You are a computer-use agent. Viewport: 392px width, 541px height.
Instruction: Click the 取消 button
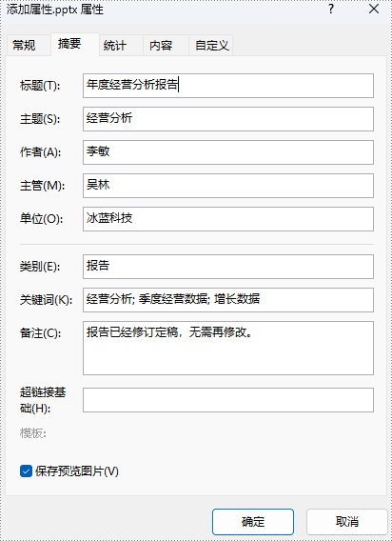[347, 522]
